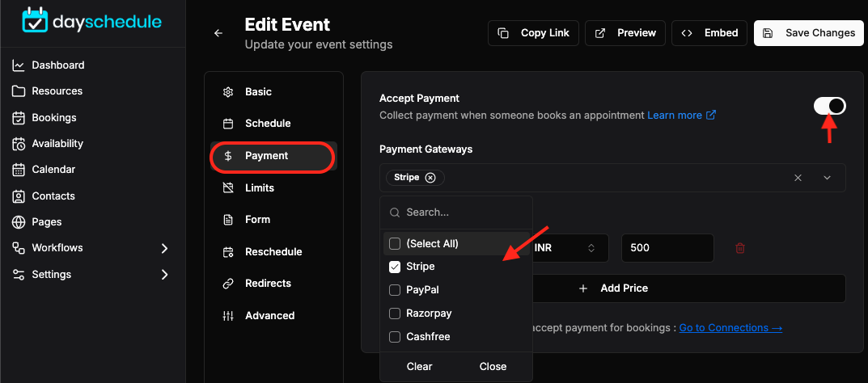Image resolution: width=868 pixels, height=383 pixels.
Task: Clear all gateways with the X icon
Action: (x=798, y=178)
